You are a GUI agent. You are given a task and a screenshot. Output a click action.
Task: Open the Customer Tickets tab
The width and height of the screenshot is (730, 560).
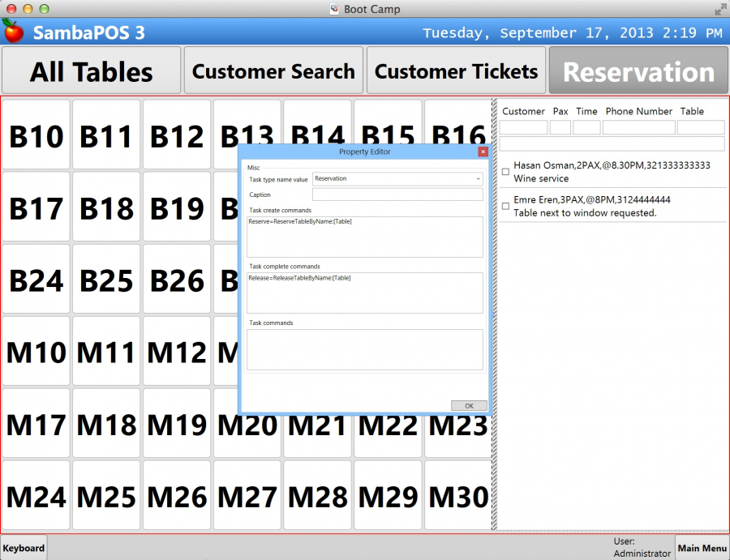[x=456, y=71]
